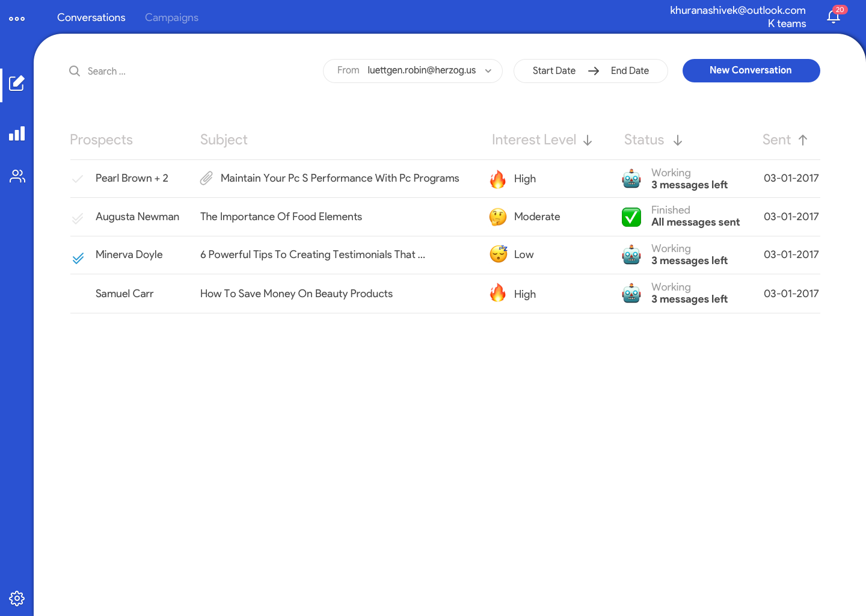Click the three-dot menu icon at top left
The width and height of the screenshot is (866, 616).
point(17,19)
